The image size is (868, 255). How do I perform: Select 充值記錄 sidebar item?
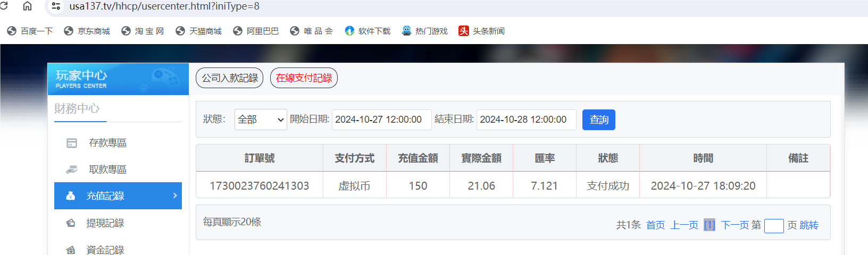coord(118,195)
